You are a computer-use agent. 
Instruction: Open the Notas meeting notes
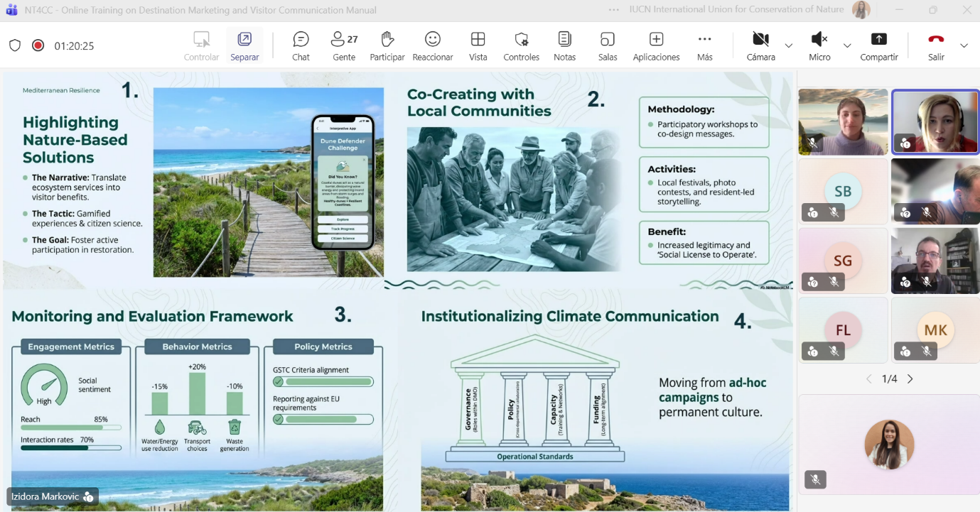pos(564,46)
